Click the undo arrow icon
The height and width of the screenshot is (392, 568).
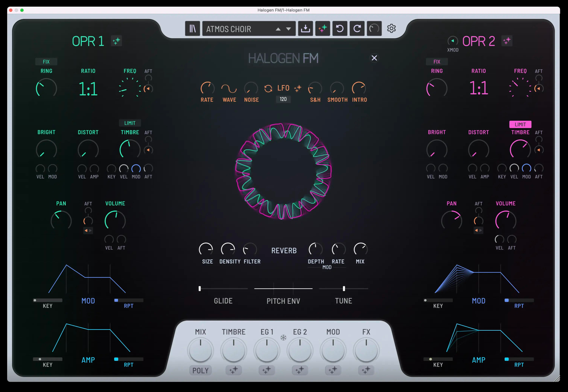340,29
